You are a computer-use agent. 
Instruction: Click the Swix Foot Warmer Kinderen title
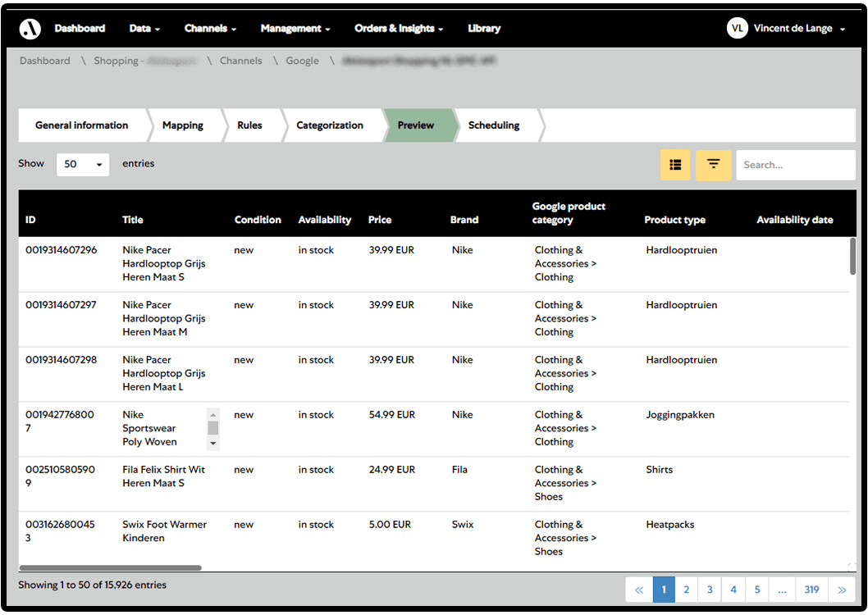164,531
